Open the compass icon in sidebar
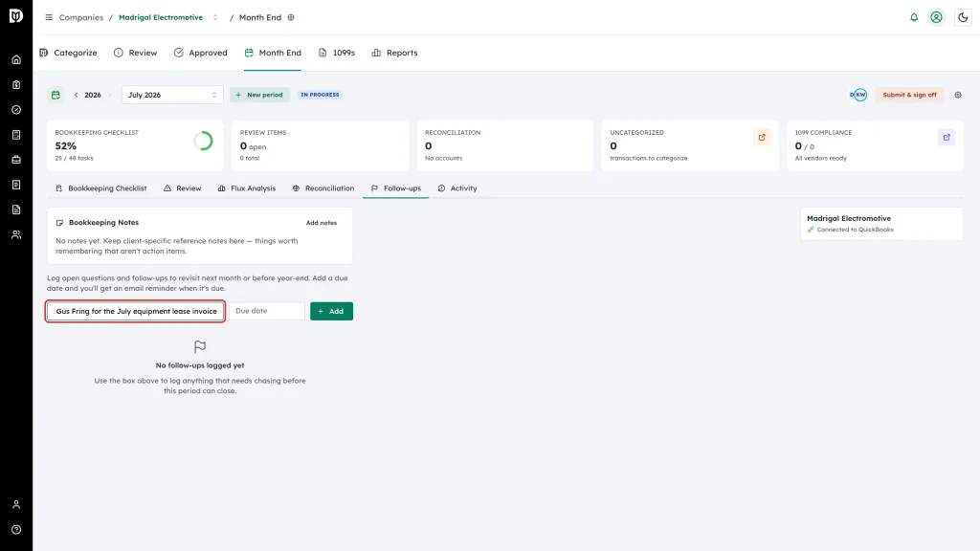 (x=16, y=110)
